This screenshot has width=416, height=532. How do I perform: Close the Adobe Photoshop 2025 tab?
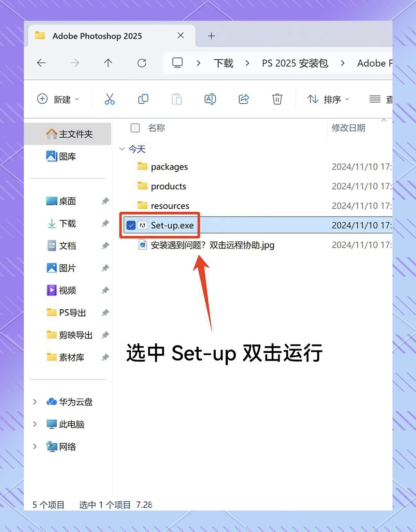tap(181, 35)
